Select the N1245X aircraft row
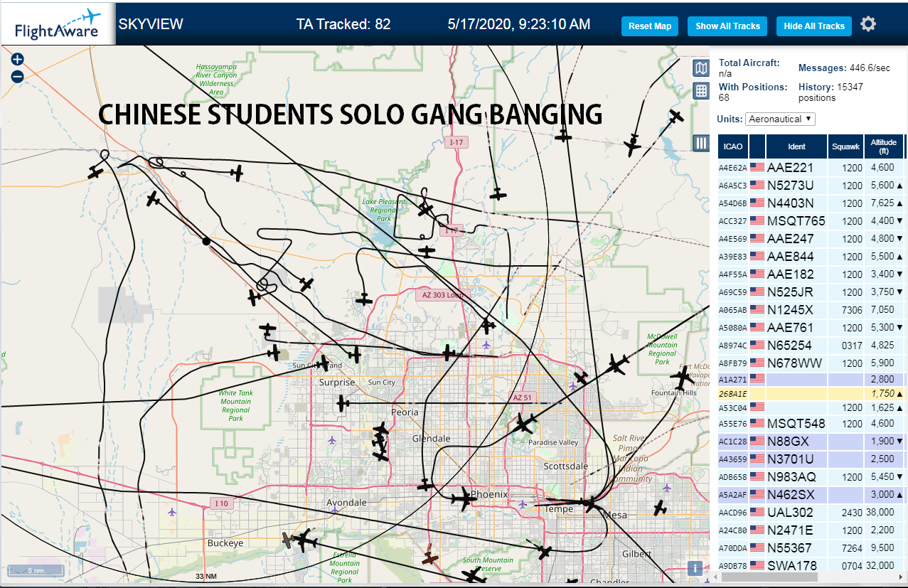 click(811, 310)
